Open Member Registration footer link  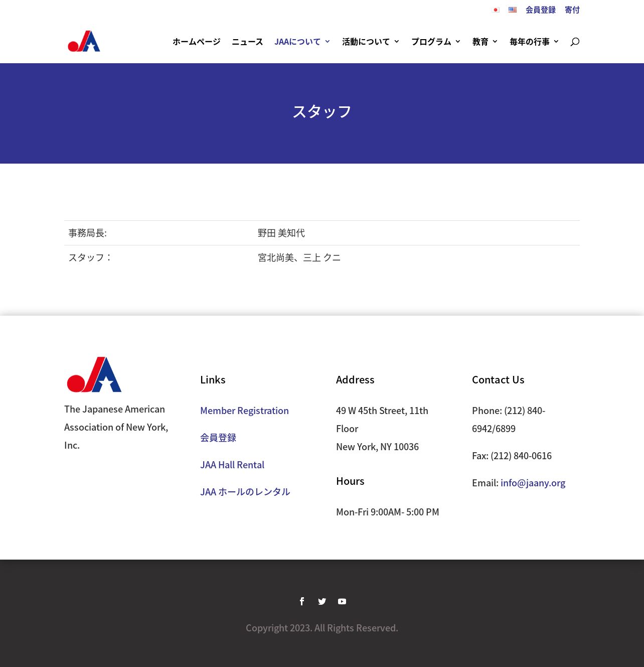pyautogui.click(x=244, y=411)
